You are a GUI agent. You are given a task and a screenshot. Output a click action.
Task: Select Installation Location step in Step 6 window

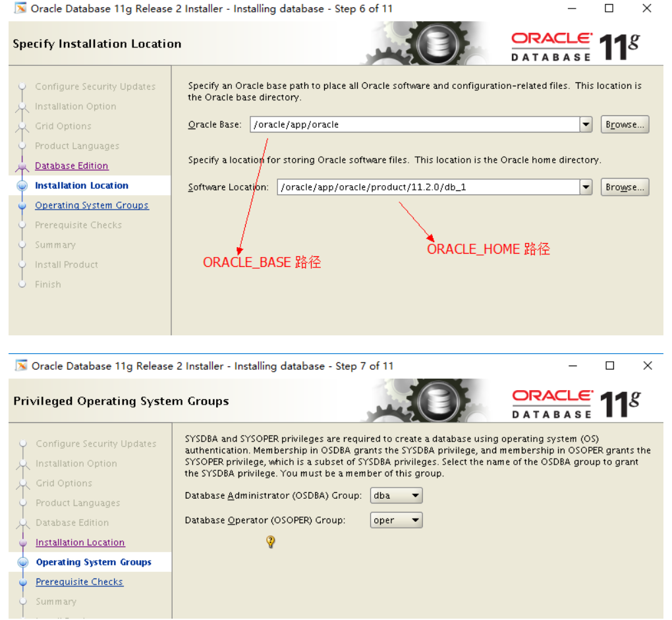[82, 186]
